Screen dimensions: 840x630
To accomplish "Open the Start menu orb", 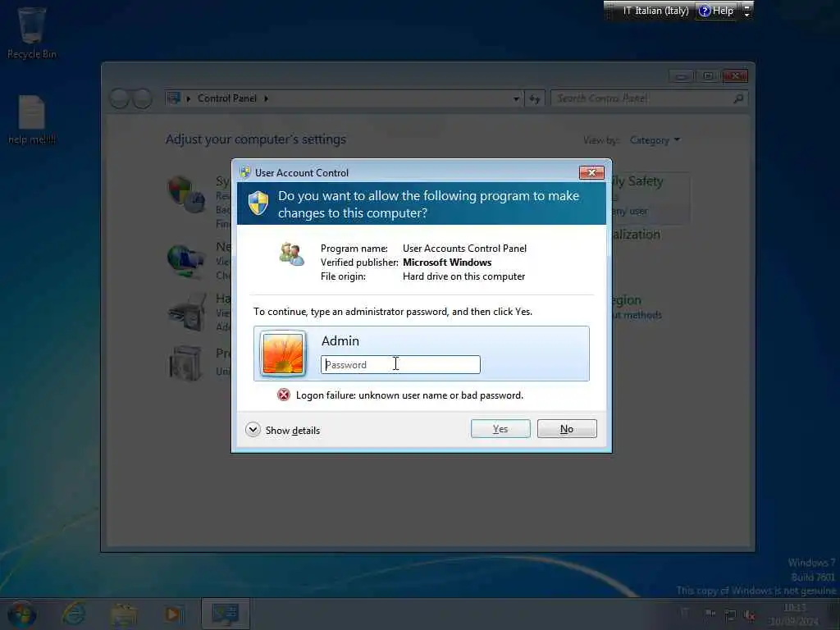I will tap(22, 614).
